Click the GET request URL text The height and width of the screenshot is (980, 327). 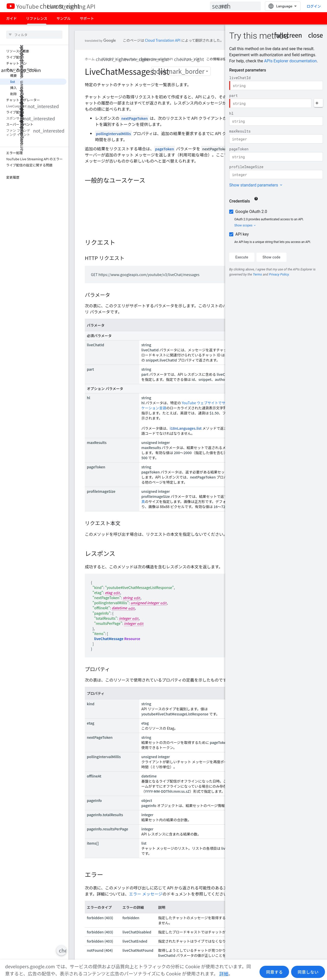coord(145,275)
